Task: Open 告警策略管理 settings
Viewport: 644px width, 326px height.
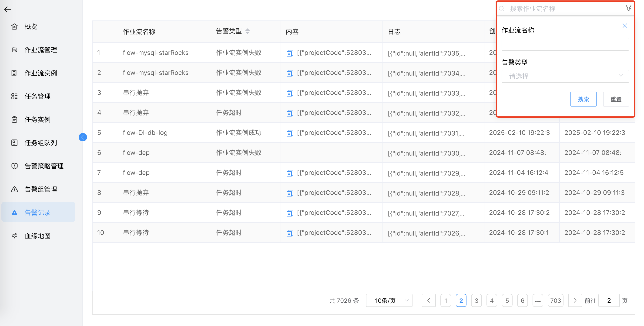Action: click(x=44, y=166)
